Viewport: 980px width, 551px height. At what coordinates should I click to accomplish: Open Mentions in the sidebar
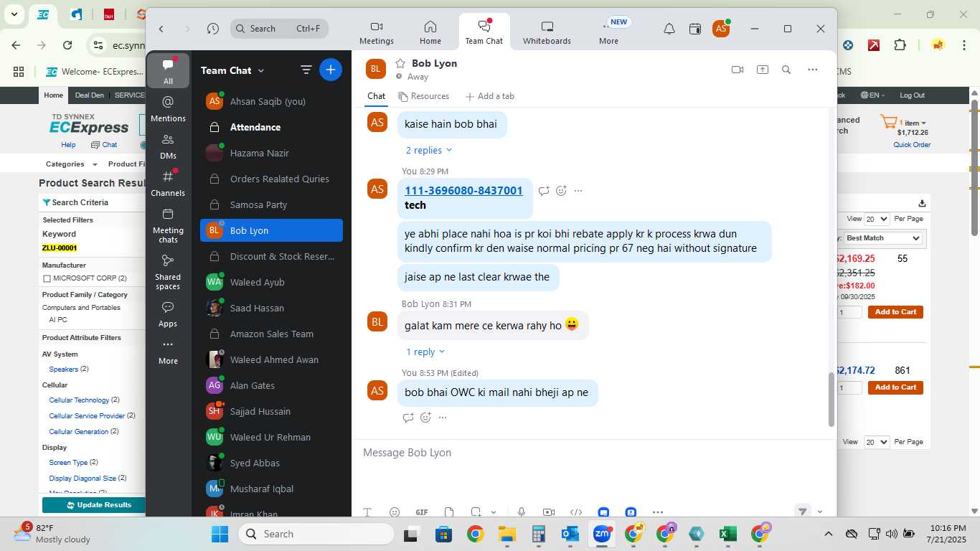(x=168, y=108)
